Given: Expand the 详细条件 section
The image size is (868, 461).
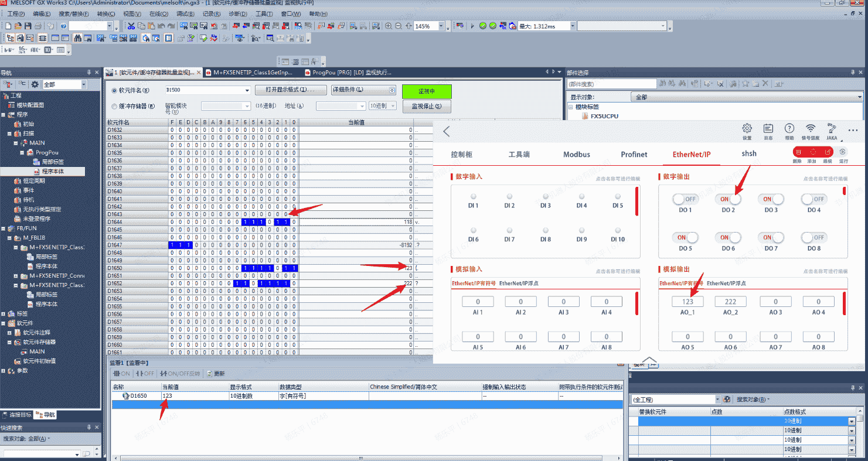Looking at the screenshot, I should pos(392,90).
